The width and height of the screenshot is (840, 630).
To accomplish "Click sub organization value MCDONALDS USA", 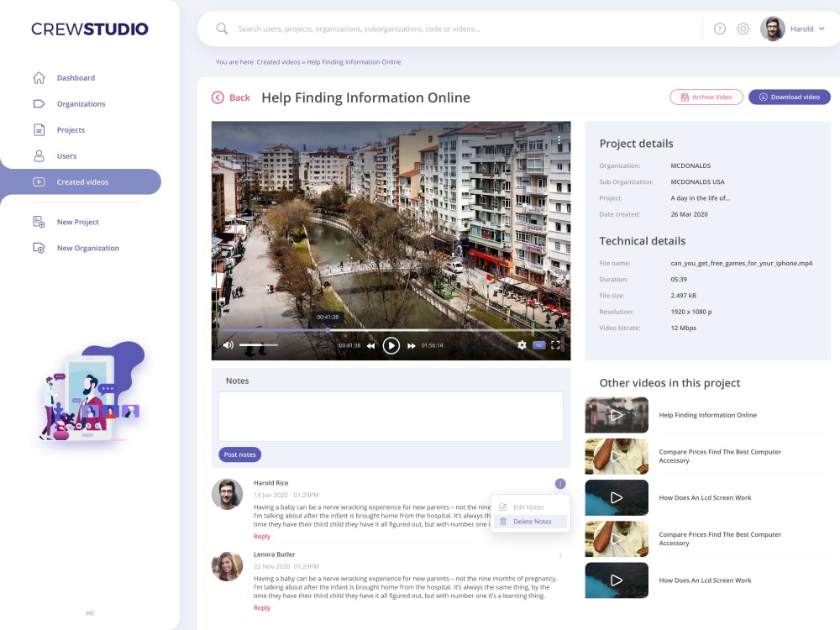I will click(697, 181).
